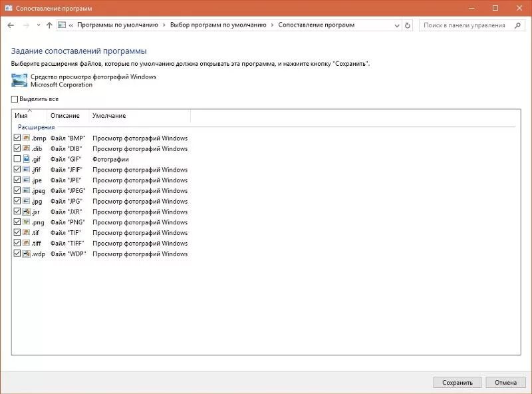The image size is (532, 394).
Task: Close the Сопоставление программ window
Action: (x=519, y=8)
